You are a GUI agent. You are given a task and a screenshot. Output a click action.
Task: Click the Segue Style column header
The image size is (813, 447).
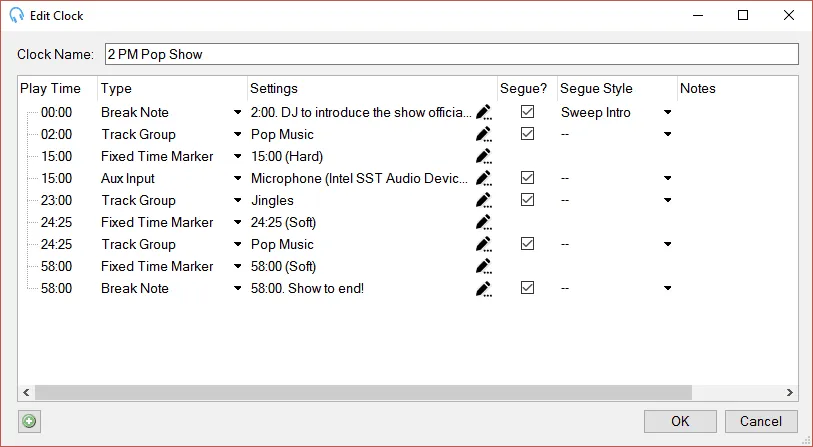pos(618,89)
